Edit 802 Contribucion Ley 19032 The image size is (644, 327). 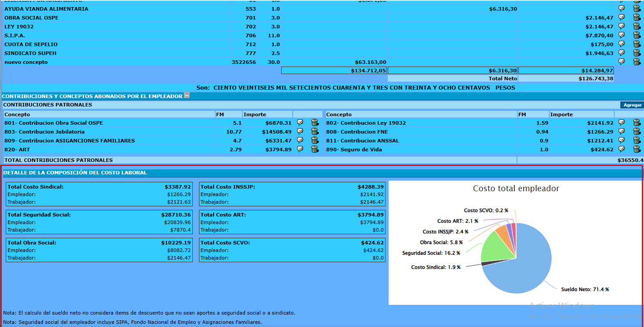(622, 122)
